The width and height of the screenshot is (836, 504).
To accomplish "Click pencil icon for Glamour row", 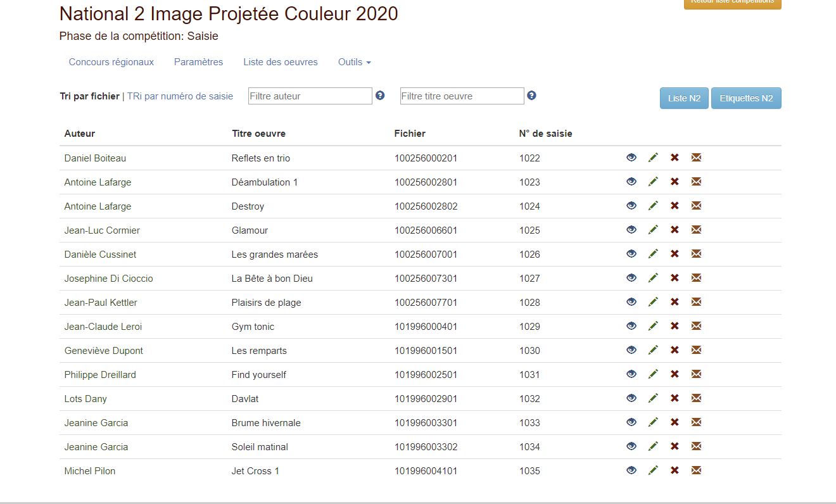I will pyautogui.click(x=653, y=230).
